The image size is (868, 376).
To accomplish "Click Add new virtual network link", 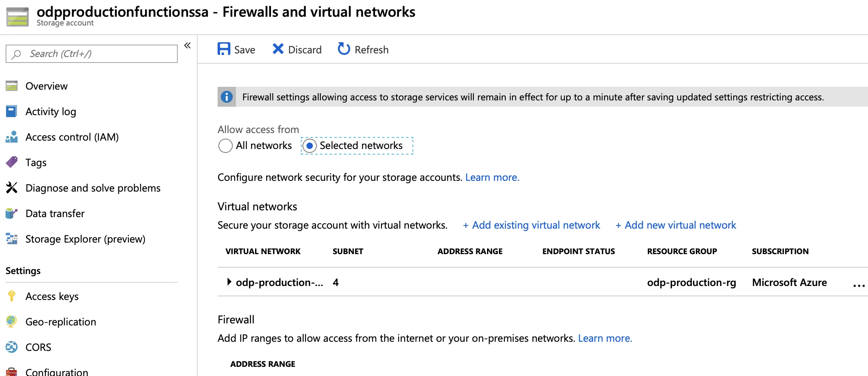I will coord(676,225).
